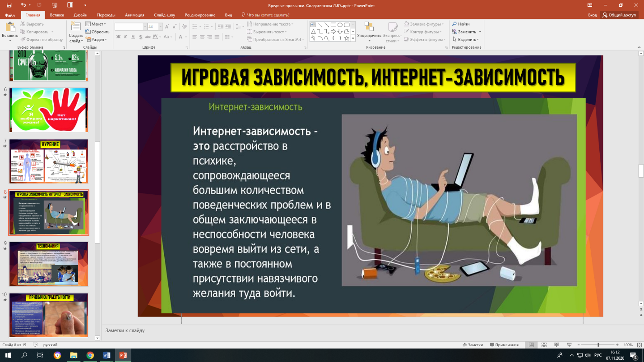Click the Find (Найти) magnifier button
Viewport: 644px width, 362px height.
point(461,24)
